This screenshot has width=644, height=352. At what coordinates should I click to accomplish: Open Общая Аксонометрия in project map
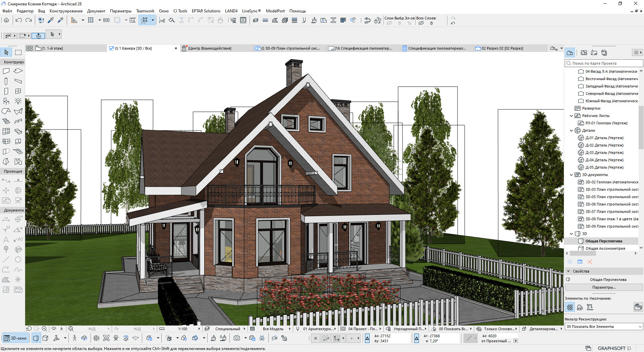coord(605,248)
